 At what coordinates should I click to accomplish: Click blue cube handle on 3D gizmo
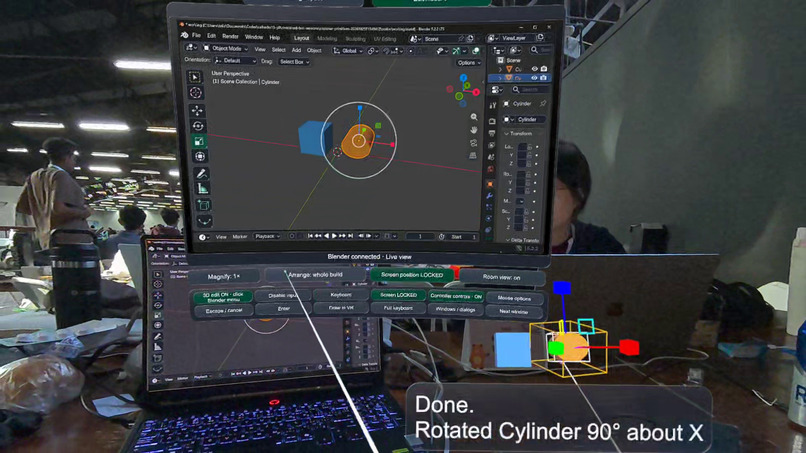(x=562, y=288)
